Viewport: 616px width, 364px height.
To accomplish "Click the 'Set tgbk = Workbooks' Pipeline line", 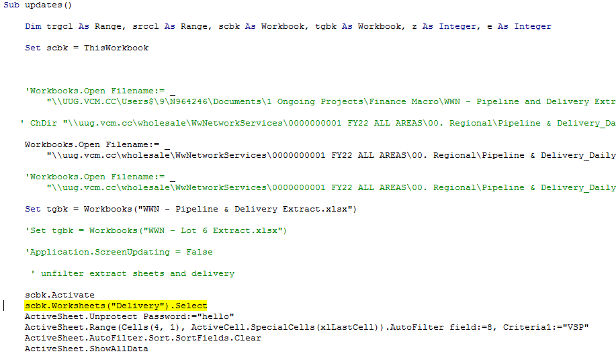I will click(x=191, y=210).
